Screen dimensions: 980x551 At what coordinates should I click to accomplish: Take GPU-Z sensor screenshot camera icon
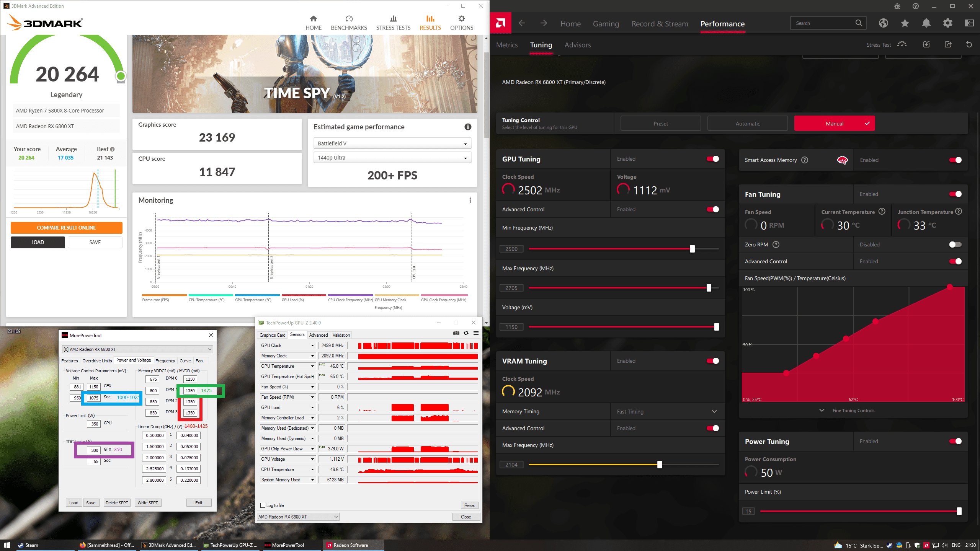tap(456, 333)
